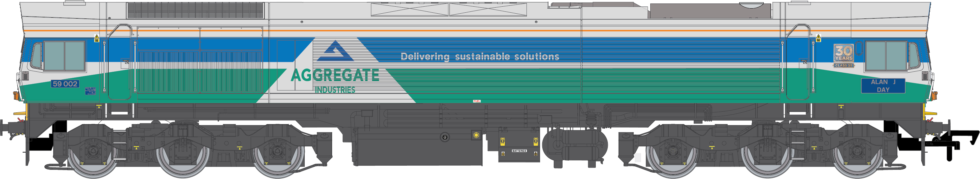The image size is (980, 179).
Task: Click the cab side window above 59 002
Action: pos(64,56)
